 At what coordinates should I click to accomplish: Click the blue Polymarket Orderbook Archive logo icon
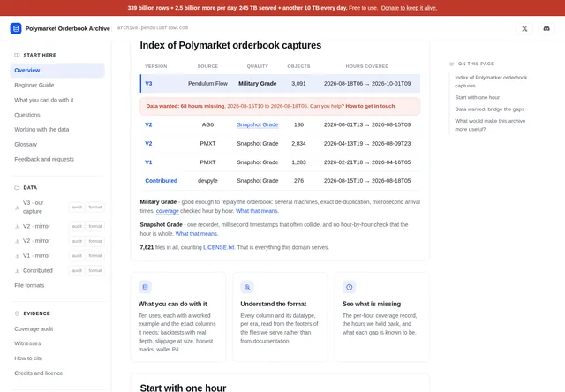point(16,28)
